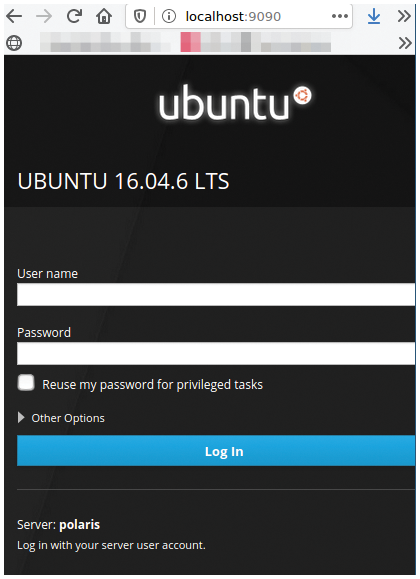This screenshot has height=579, width=420.
Task: Click the blue Log In button
Action: [216, 450]
